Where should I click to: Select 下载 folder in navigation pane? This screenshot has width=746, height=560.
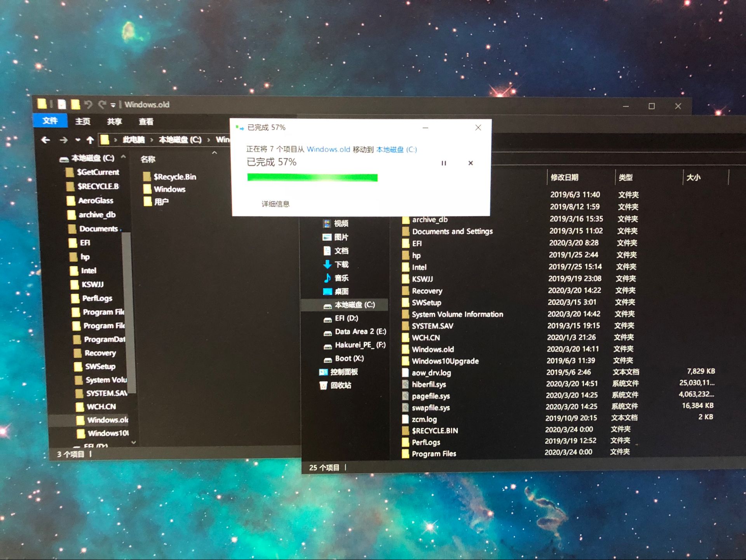(x=341, y=265)
